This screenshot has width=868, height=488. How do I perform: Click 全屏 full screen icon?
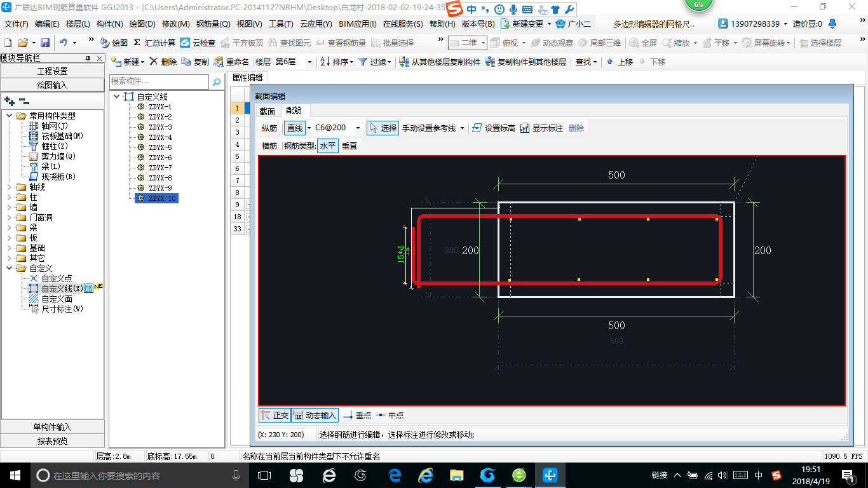[643, 43]
